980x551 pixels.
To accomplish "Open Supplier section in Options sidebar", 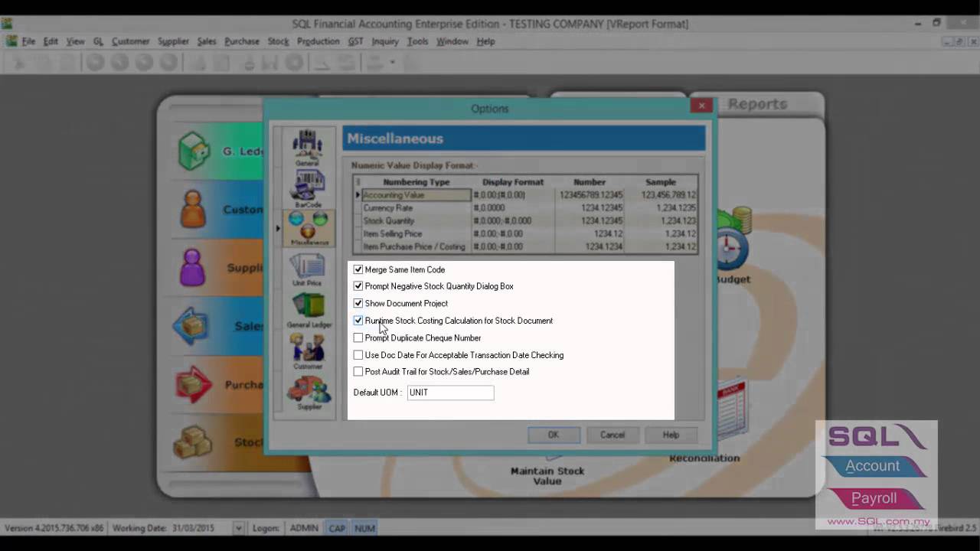I will pos(309,393).
